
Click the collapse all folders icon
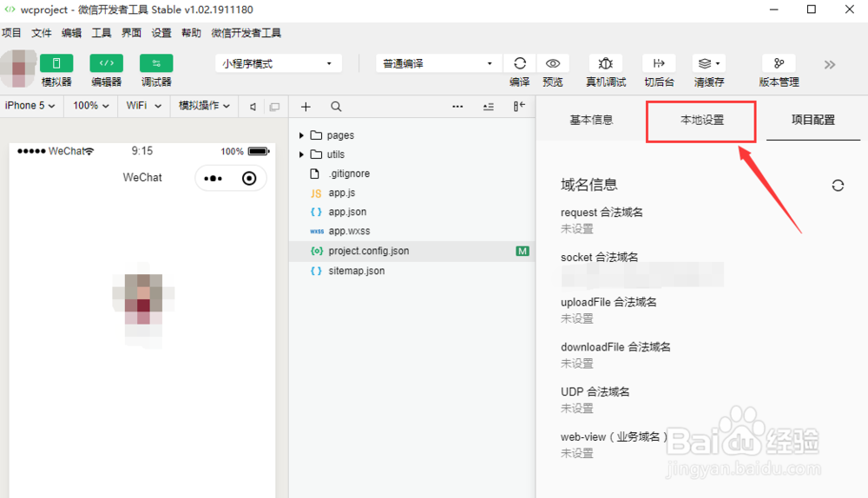tap(488, 107)
